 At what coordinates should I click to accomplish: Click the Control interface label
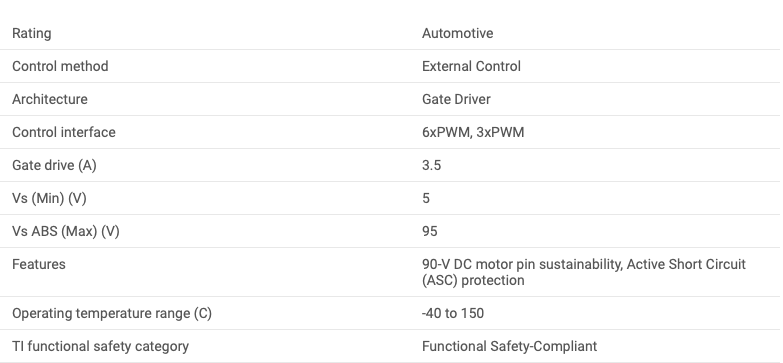coord(63,132)
